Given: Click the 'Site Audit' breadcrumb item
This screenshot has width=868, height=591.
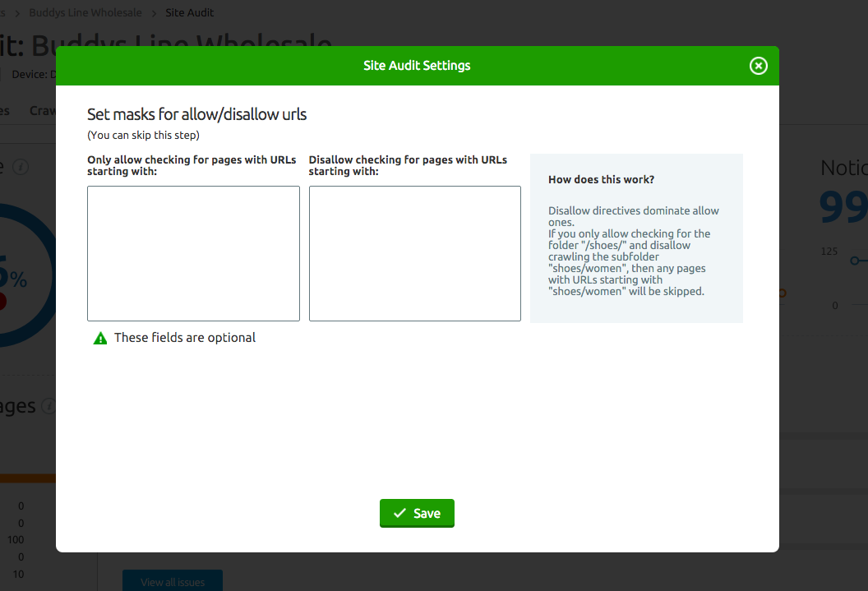Looking at the screenshot, I should [189, 12].
